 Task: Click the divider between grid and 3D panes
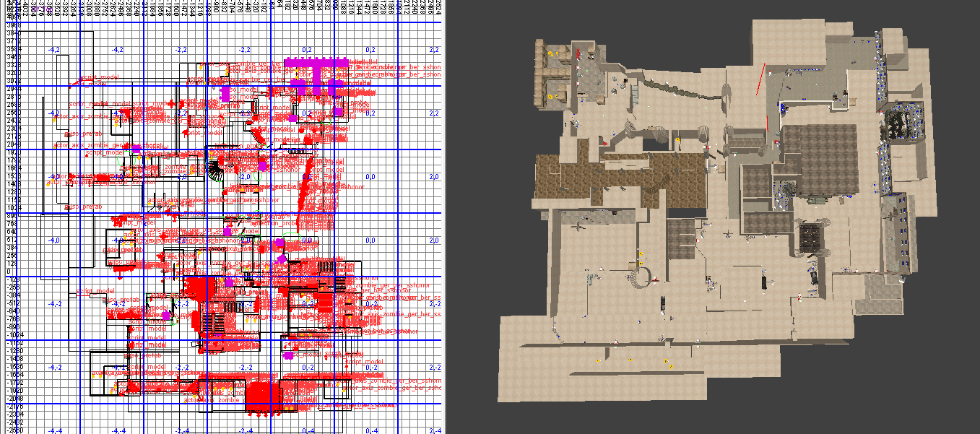[x=446, y=217]
